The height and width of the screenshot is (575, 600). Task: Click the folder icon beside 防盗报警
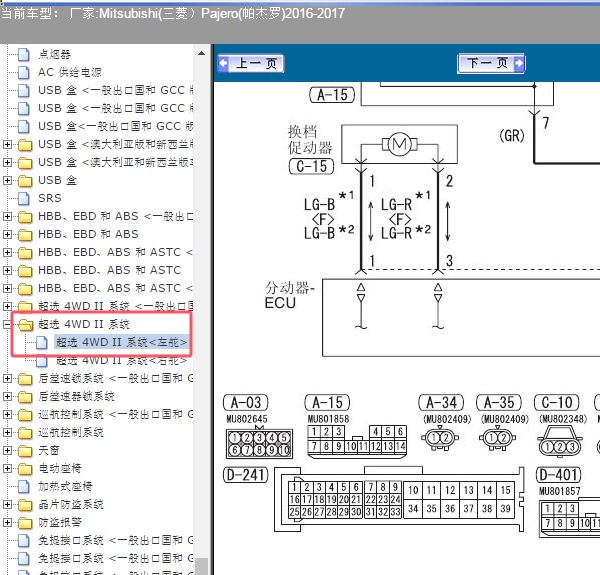[25, 523]
